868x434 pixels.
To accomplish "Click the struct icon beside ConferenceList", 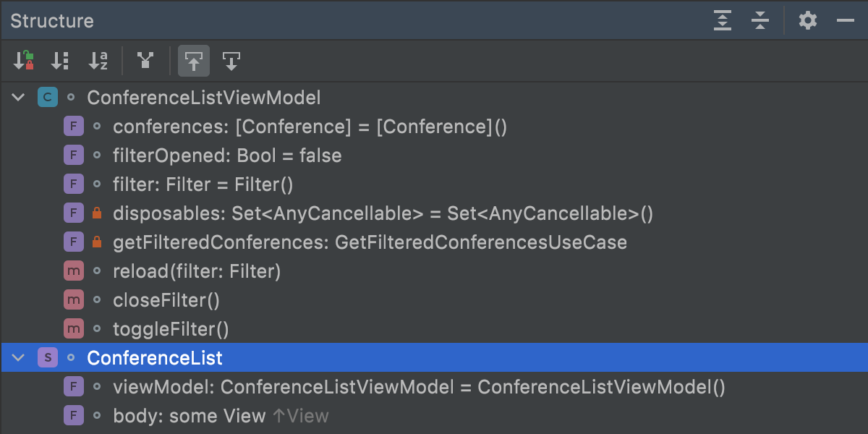I will pyautogui.click(x=48, y=357).
